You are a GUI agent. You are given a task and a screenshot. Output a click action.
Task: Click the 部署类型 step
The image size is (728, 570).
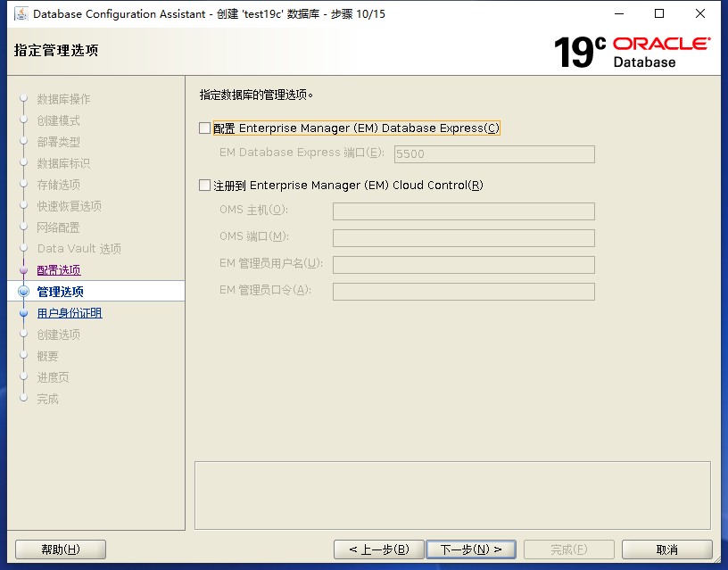point(59,142)
